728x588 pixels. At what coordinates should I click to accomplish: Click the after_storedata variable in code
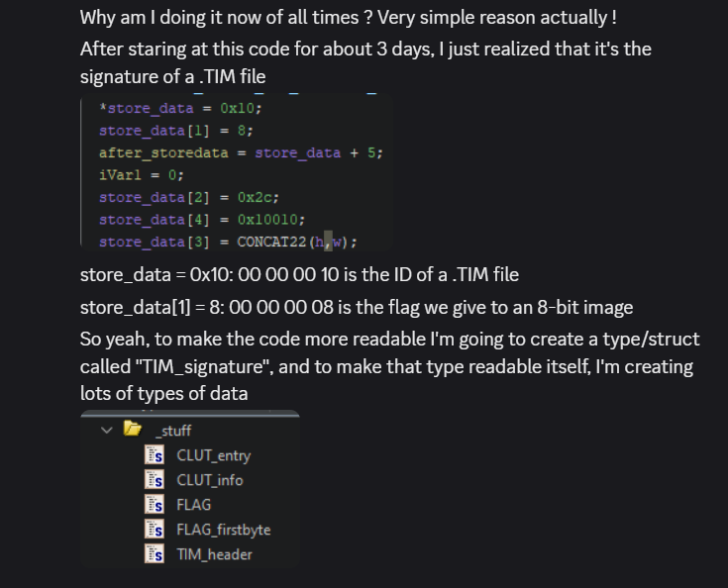(154, 152)
